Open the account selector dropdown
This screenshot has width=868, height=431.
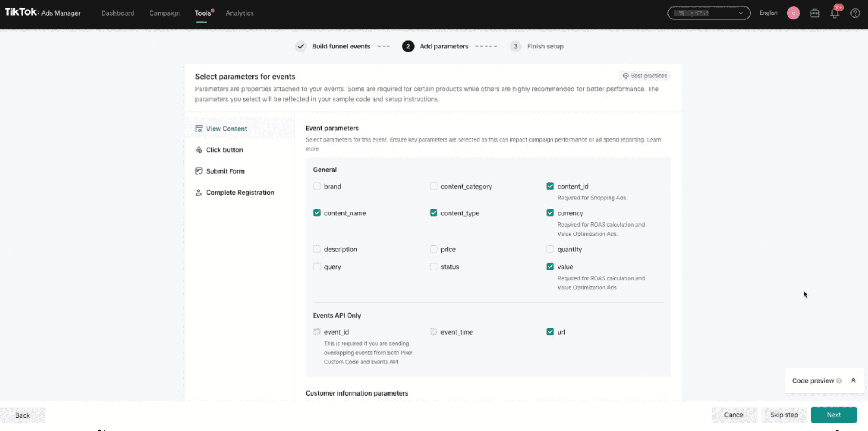pos(709,13)
